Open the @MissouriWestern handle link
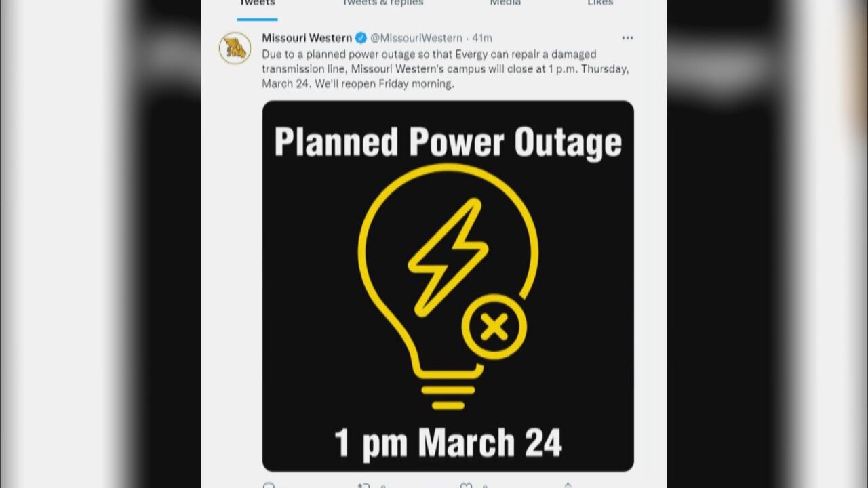 [416, 38]
